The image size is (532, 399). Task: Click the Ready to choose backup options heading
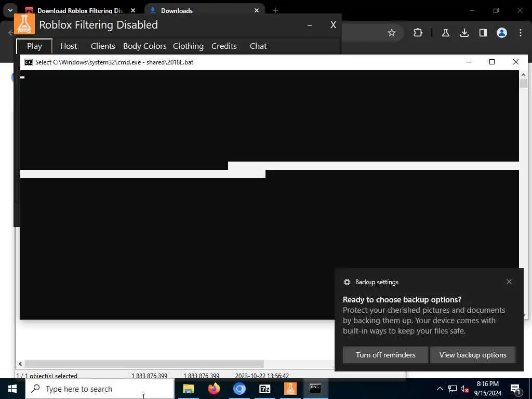click(402, 300)
